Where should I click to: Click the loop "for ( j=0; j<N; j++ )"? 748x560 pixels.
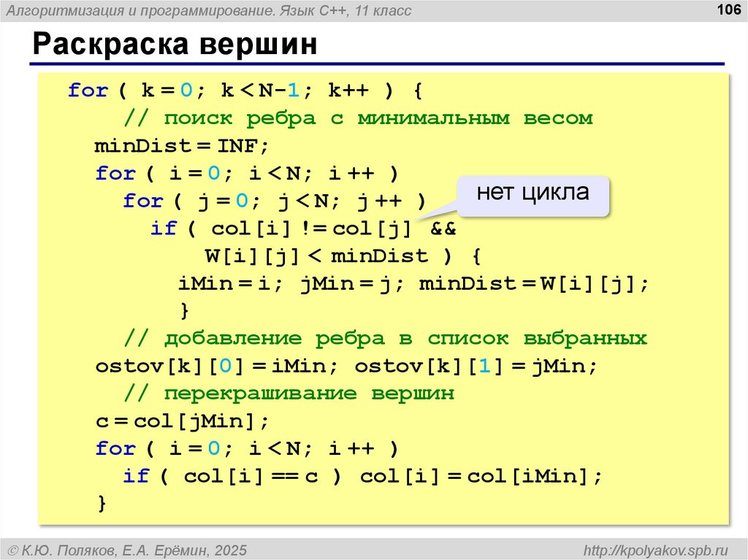[275, 201]
